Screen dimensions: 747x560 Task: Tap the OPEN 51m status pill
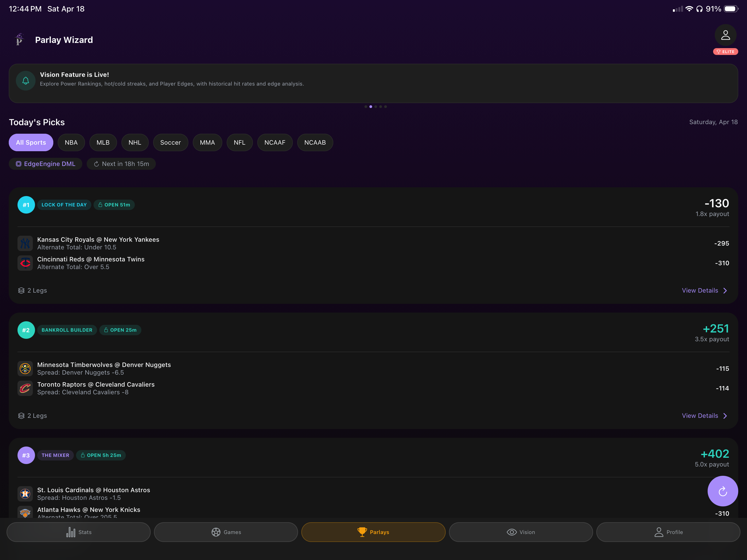(x=114, y=205)
